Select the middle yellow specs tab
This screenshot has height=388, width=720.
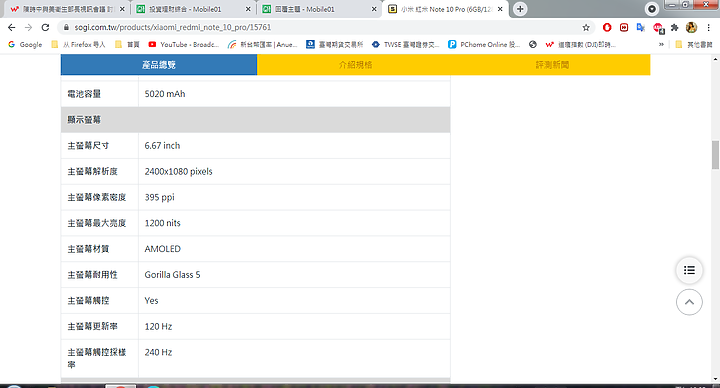click(x=355, y=65)
